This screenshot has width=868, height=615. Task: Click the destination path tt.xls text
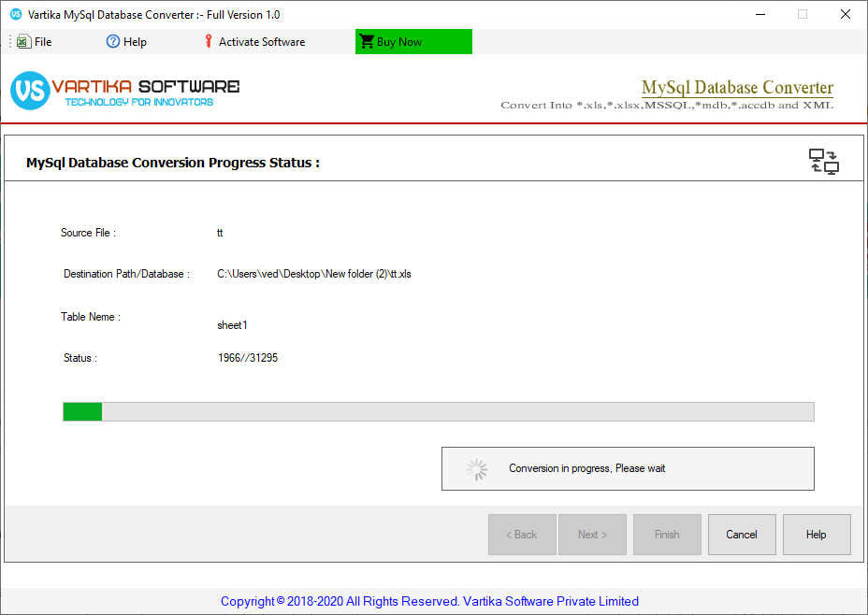pos(314,274)
